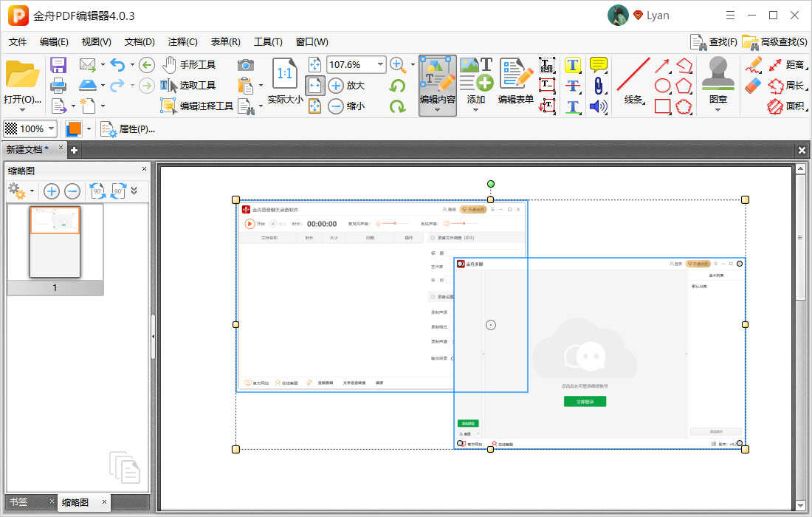Attach a file with the paperclip icon
812x517 pixels.
point(598,86)
